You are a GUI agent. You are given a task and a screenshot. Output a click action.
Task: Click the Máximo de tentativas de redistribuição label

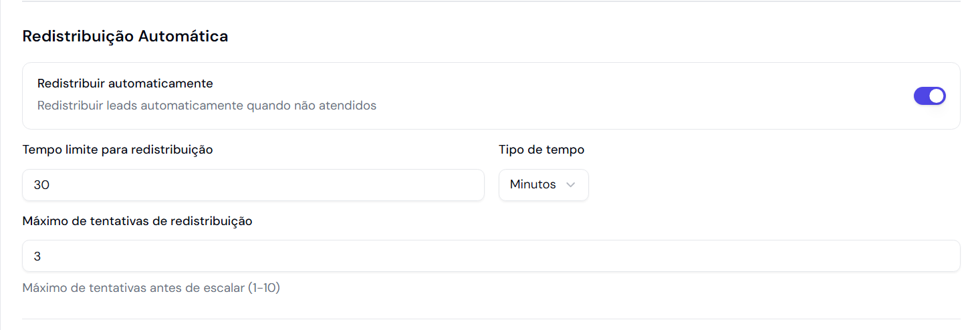click(x=137, y=221)
